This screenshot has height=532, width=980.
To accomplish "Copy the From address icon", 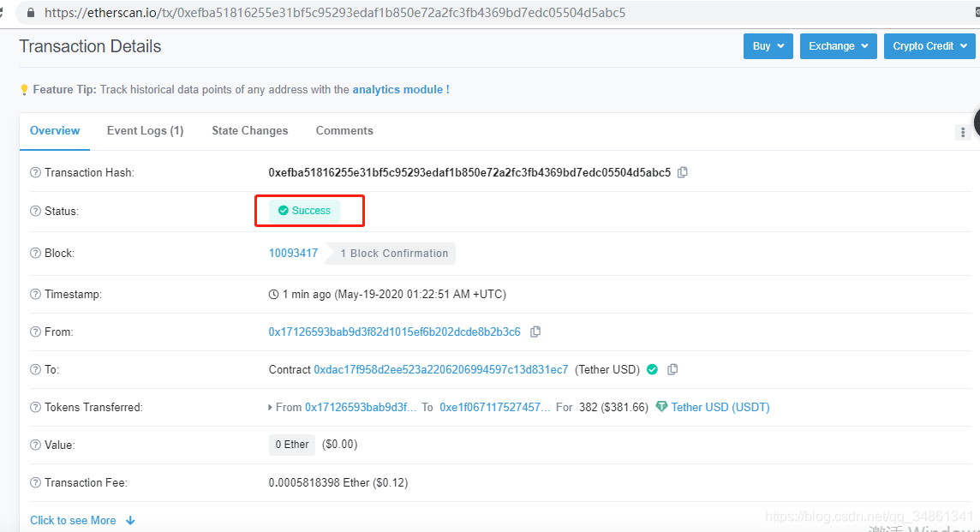I will point(535,332).
